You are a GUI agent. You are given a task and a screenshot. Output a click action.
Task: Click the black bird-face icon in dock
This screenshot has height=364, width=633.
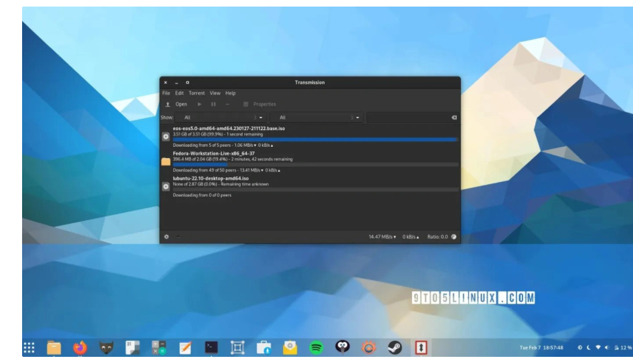pyautogui.click(x=342, y=347)
